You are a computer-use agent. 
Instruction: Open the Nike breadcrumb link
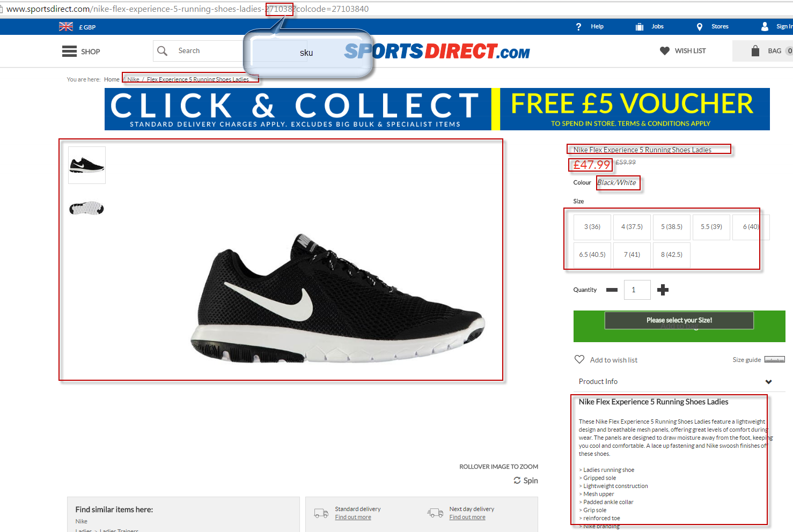coord(133,79)
